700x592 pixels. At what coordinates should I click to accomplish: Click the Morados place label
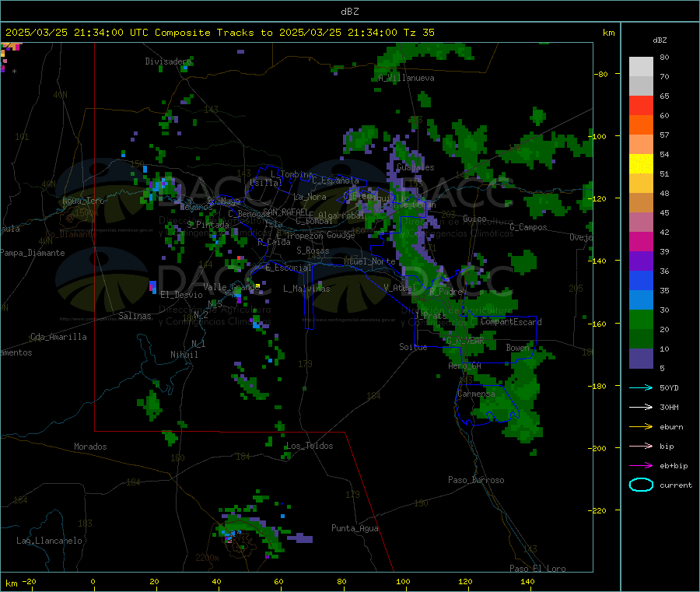90,447
